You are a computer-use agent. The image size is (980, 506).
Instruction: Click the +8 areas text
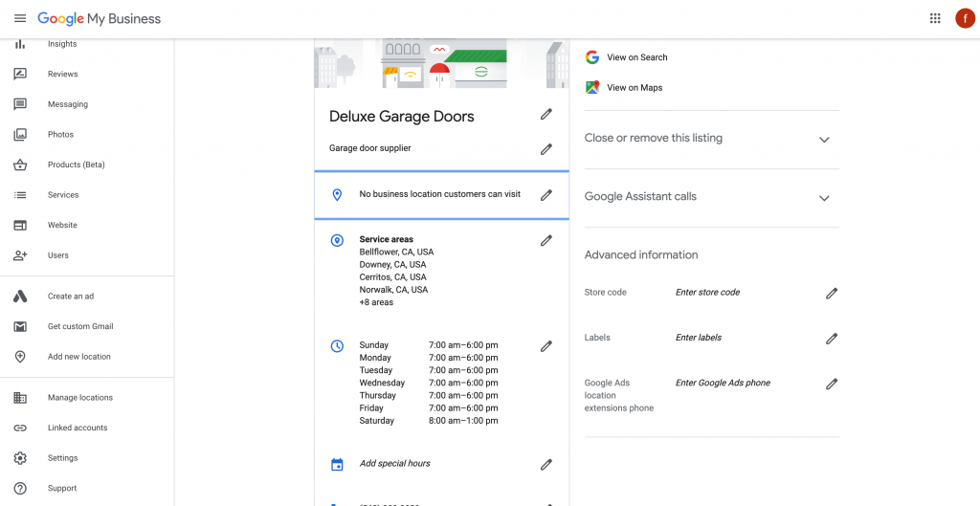tap(376, 302)
